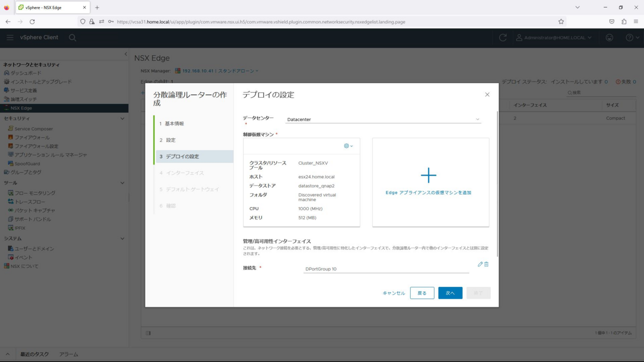Open 論理スイッチ in the sidebar
Screen dimensions: 644x362
(24, 99)
